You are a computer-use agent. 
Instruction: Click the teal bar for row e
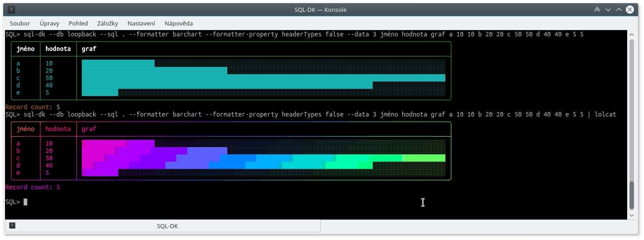click(x=100, y=92)
